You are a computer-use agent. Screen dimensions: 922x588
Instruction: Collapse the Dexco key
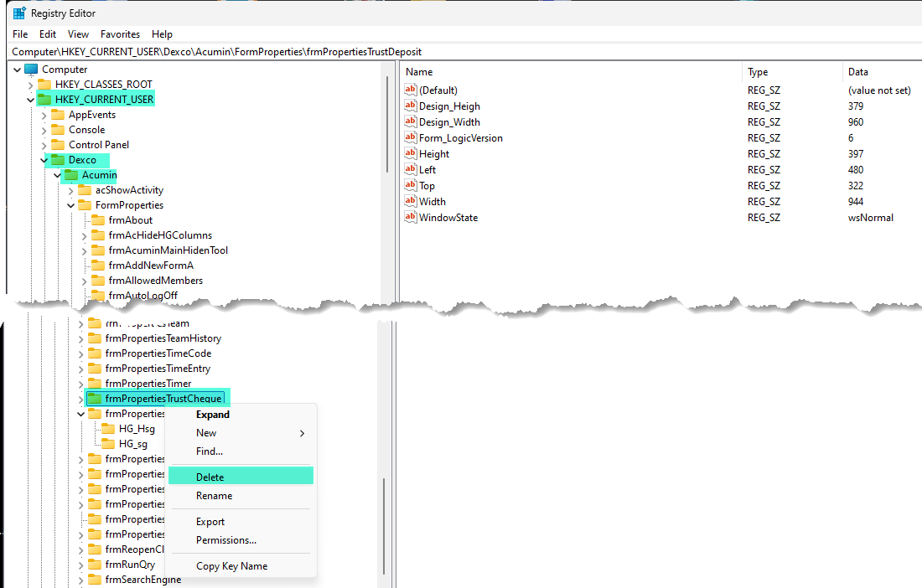[x=44, y=160]
